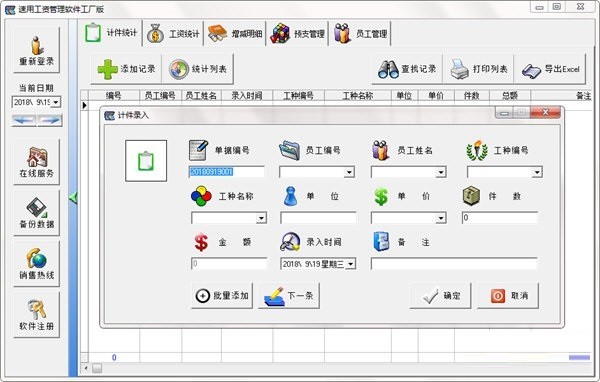The image size is (600, 382).
Task: Click the 录入时间 column header
Action: pos(247,95)
